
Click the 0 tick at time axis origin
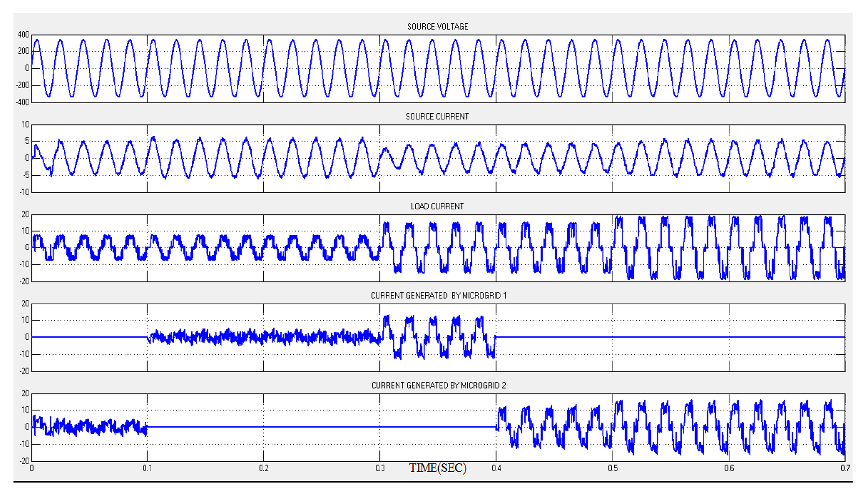pos(32,468)
